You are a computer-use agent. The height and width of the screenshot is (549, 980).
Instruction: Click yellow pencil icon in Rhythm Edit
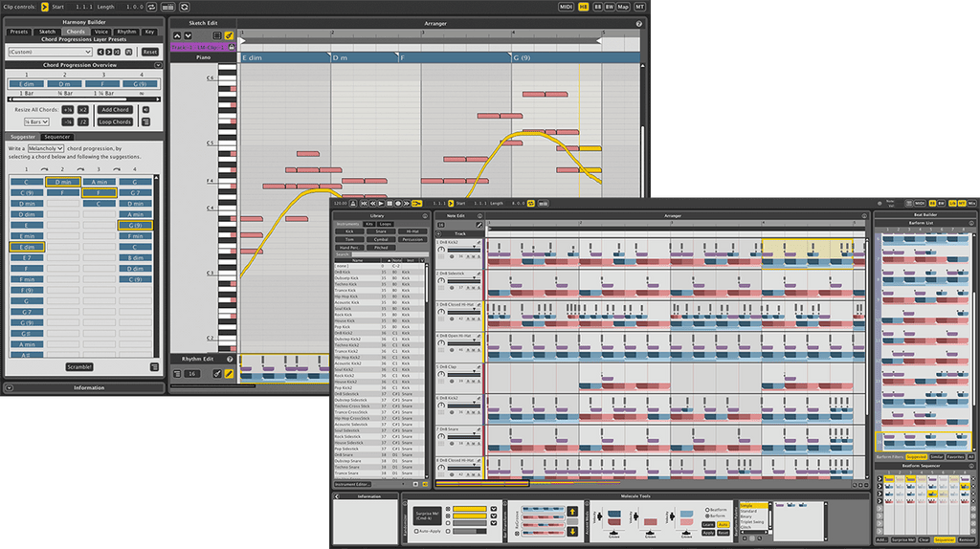(x=229, y=374)
